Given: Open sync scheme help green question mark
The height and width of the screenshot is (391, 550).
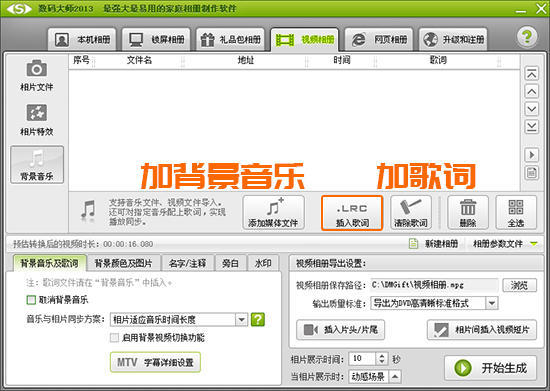Looking at the screenshot, I should tap(257, 319).
